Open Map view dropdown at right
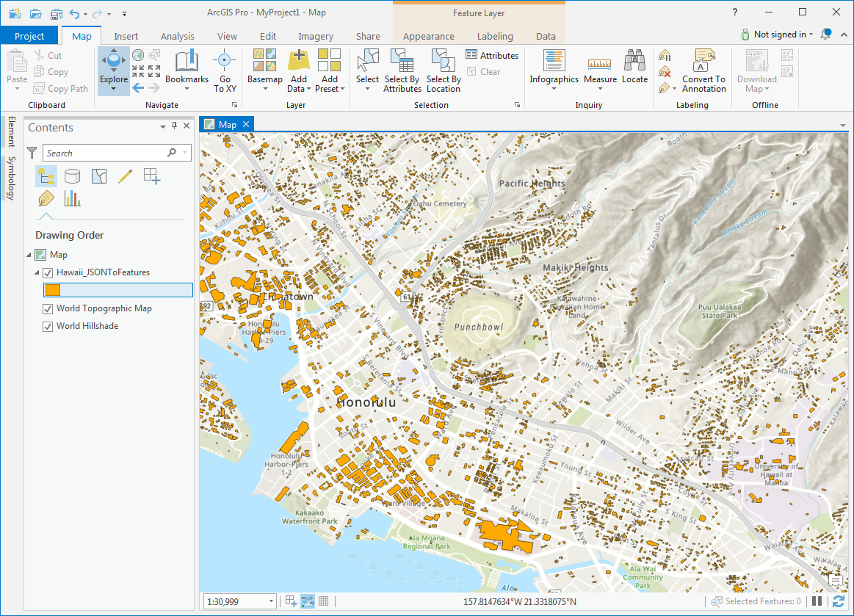Viewport: 854px width, 616px height. 842,126
